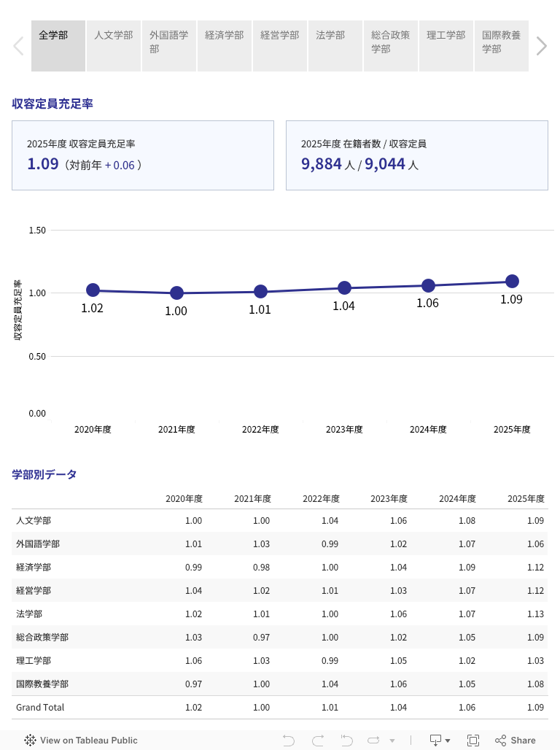The height and width of the screenshot is (750, 560).
Task: Enter full screen mode
Action: [x=473, y=741]
